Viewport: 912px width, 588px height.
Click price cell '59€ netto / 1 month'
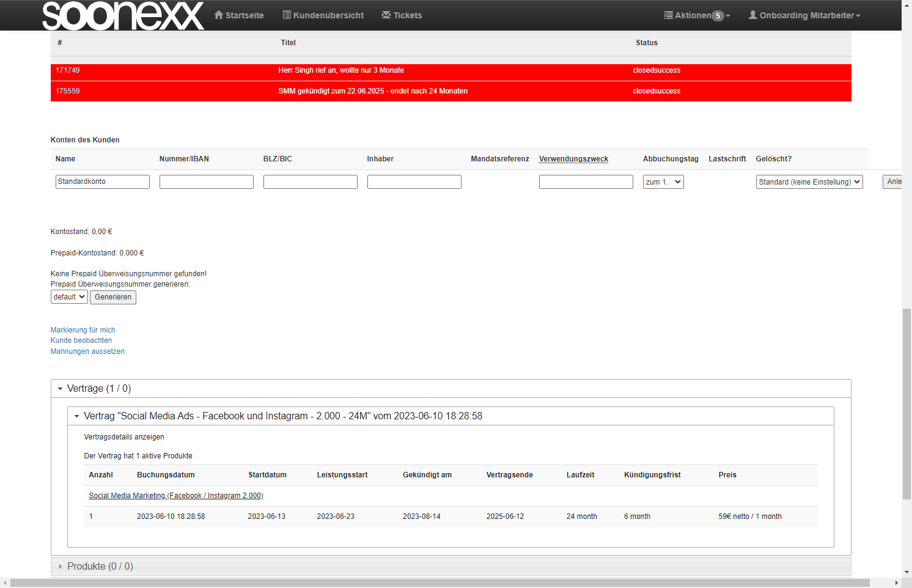coord(750,516)
